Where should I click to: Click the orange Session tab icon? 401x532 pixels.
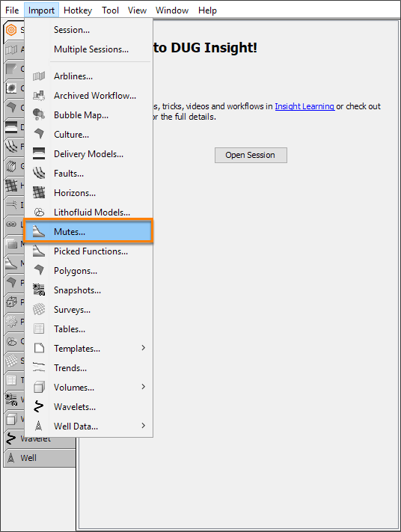(11, 30)
